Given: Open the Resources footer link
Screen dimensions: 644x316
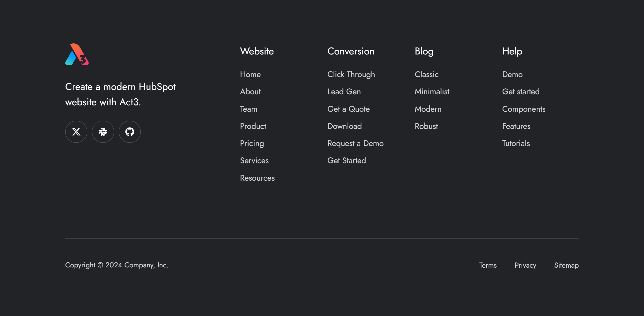Looking at the screenshot, I should click(257, 178).
